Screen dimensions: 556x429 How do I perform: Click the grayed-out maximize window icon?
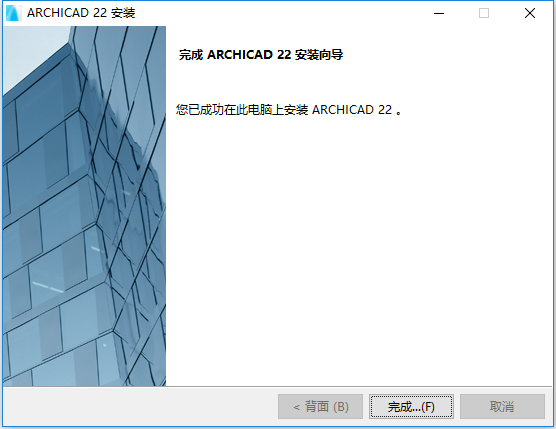[484, 13]
